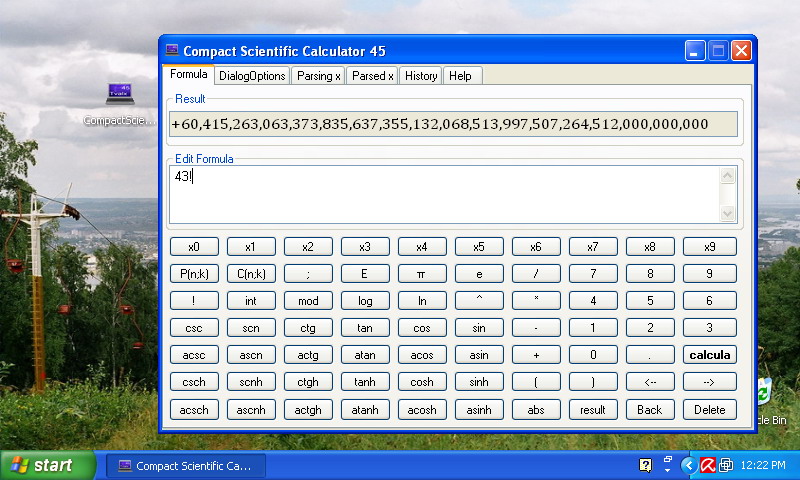
Task: Click the Result output field
Action: pos(453,124)
